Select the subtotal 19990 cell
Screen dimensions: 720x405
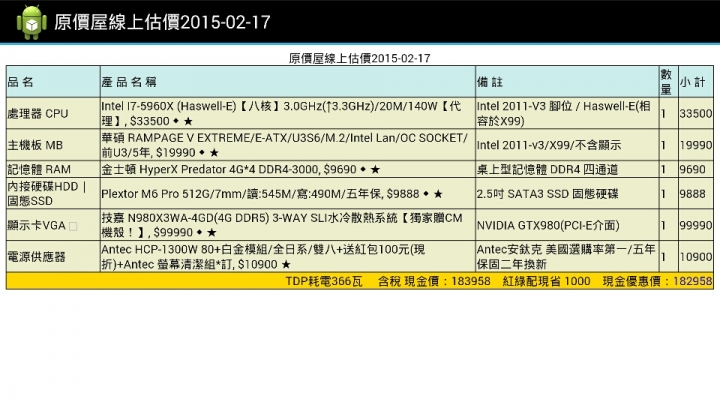(x=696, y=145)
